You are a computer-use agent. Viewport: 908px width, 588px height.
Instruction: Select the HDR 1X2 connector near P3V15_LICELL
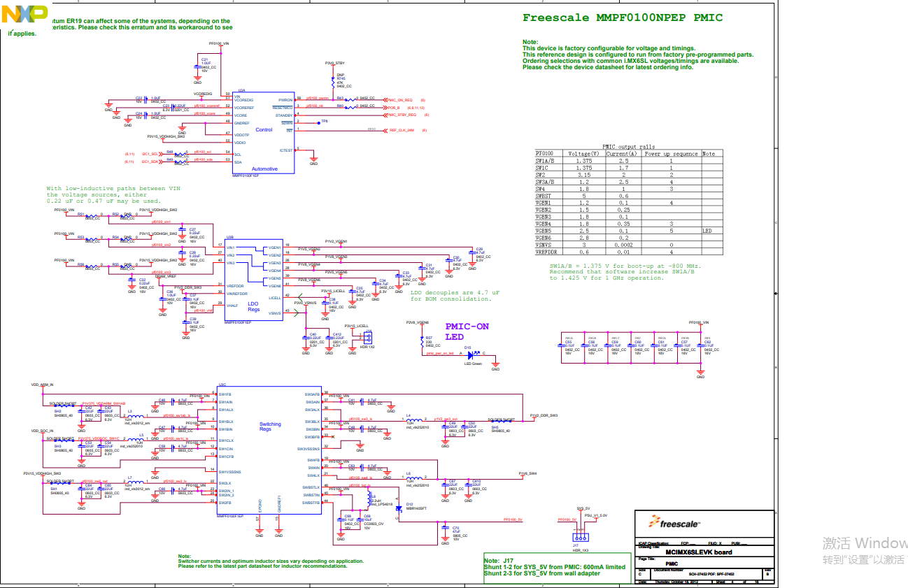[x=368, y=337]
